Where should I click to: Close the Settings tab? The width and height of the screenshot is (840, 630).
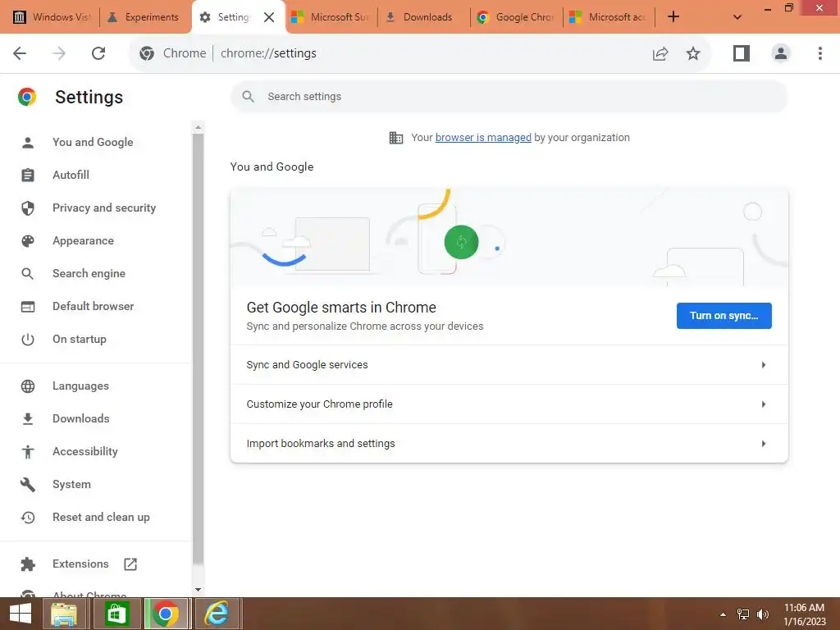(x=269, y=17)
